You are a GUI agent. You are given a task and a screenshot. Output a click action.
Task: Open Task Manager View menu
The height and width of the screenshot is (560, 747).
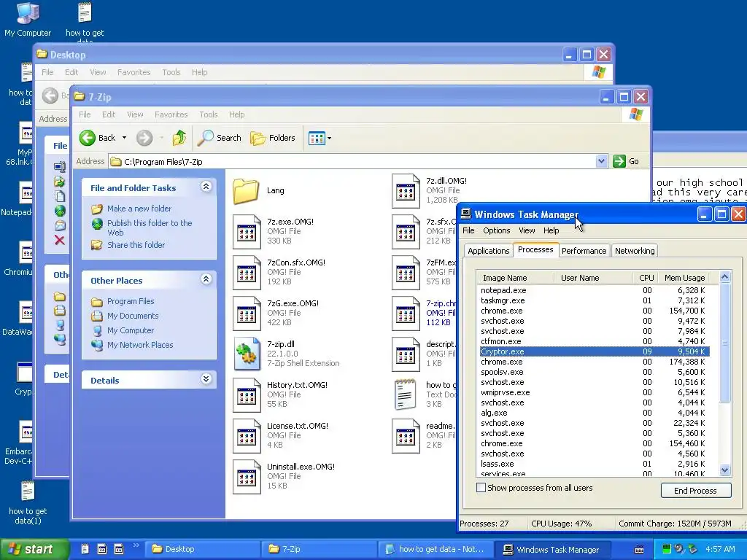tap(527, 230)
